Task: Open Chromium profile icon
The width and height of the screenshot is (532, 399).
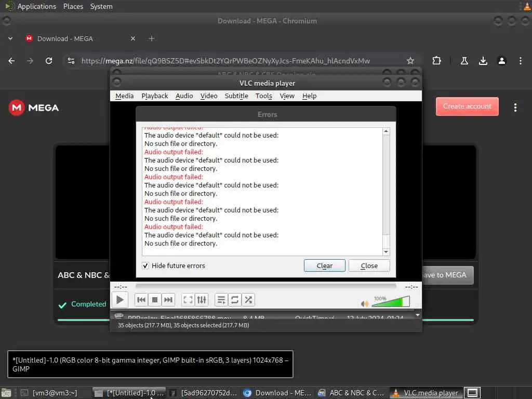Action: point(502,61)
